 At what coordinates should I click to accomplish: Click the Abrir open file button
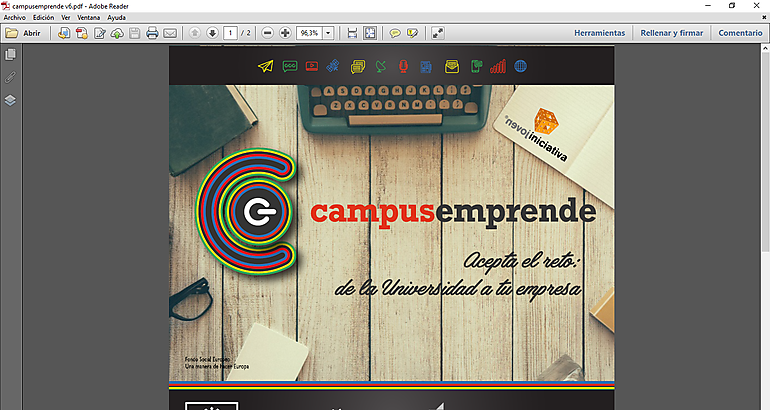pos(24,33)
